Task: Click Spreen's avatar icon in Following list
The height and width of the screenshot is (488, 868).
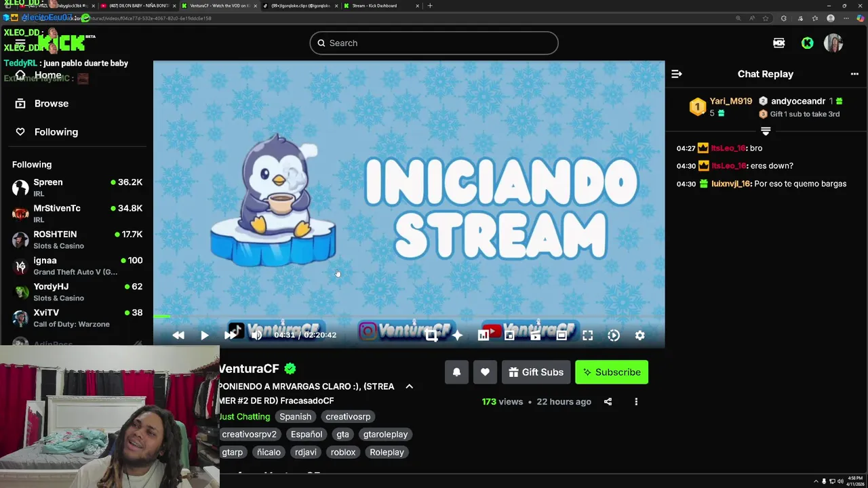Action: coord(20,188)
